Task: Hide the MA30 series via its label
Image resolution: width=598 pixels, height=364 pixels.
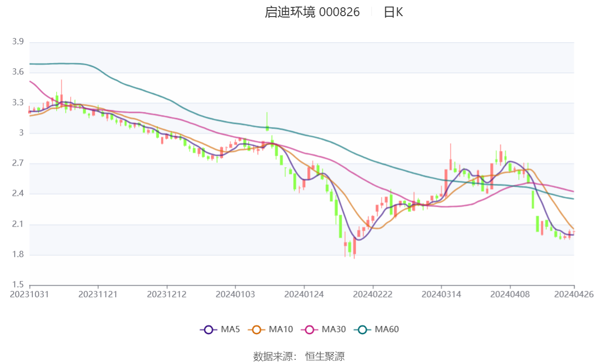Action: tap(334, 329)
